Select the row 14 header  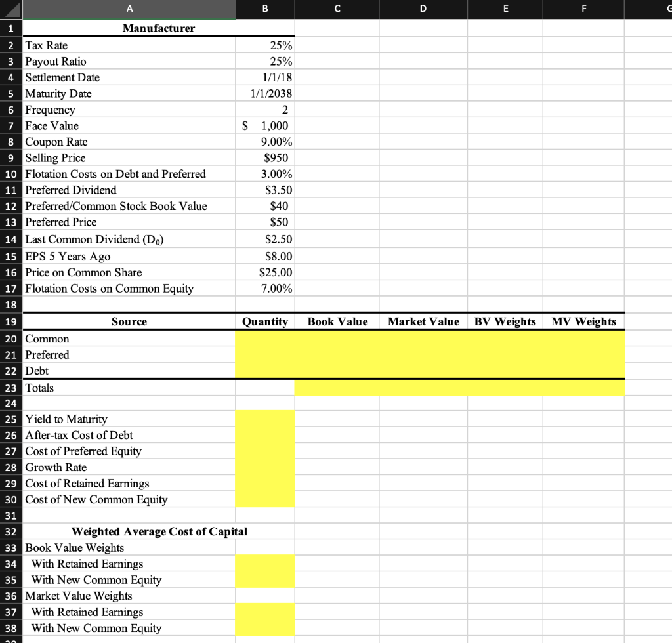coord(10,239)
